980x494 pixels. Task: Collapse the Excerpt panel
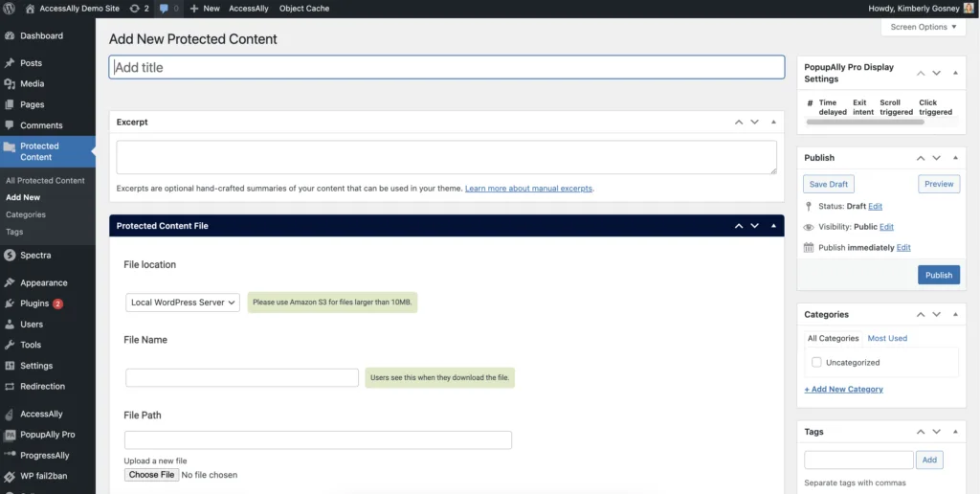[x=773, y=122]
